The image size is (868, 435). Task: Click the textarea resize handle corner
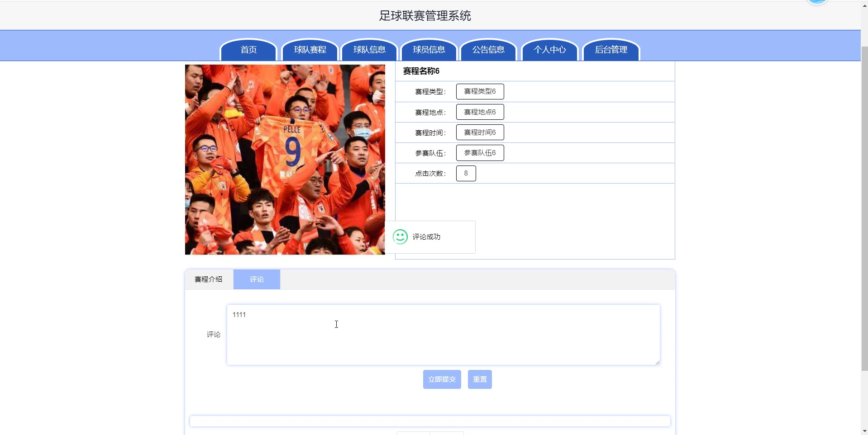[x=657, y=362]
